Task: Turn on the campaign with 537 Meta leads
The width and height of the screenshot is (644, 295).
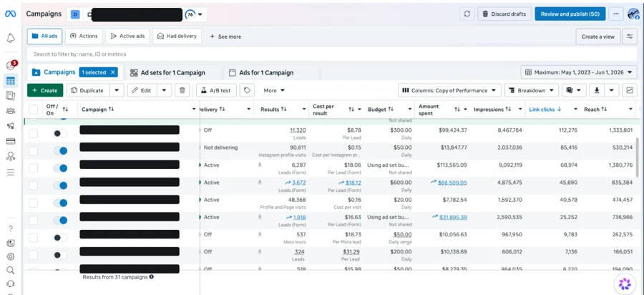Action: pos(60,238)
